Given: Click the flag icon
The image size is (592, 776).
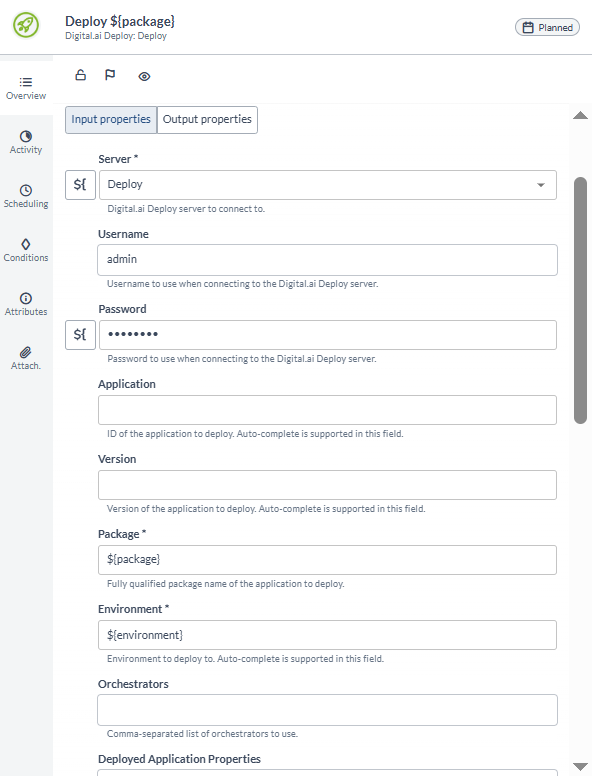Looking at the screenshot, I should [x=110, y=75].
